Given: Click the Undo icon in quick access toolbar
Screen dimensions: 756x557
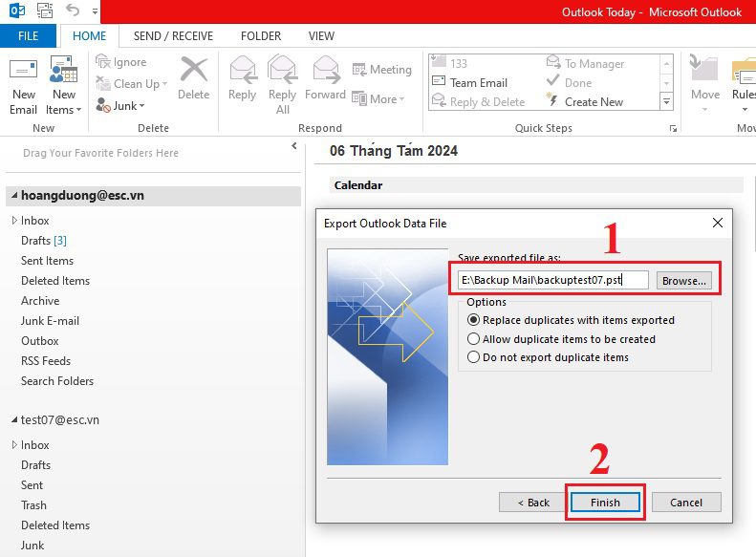Looking at the screenshot, I should [x=73, y=11].
